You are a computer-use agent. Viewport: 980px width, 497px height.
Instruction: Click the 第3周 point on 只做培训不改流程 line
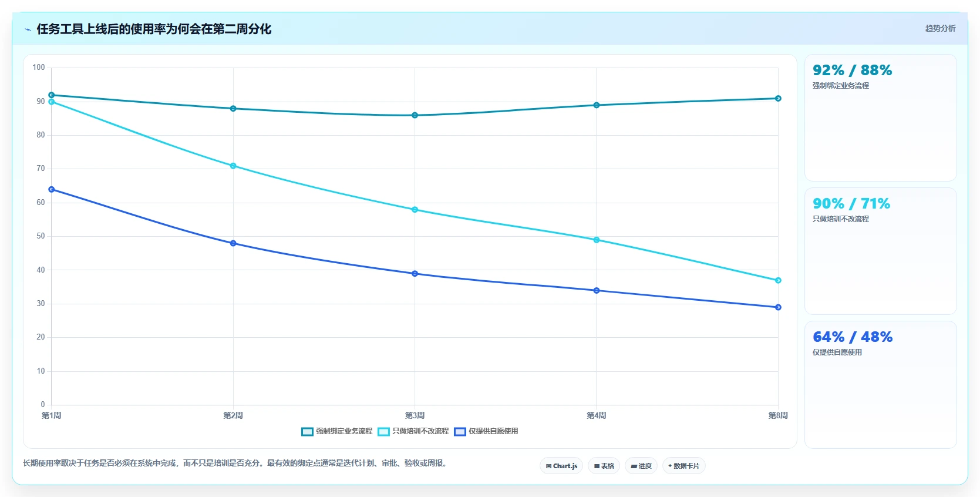pyautogui.click(x=415, y=210)
